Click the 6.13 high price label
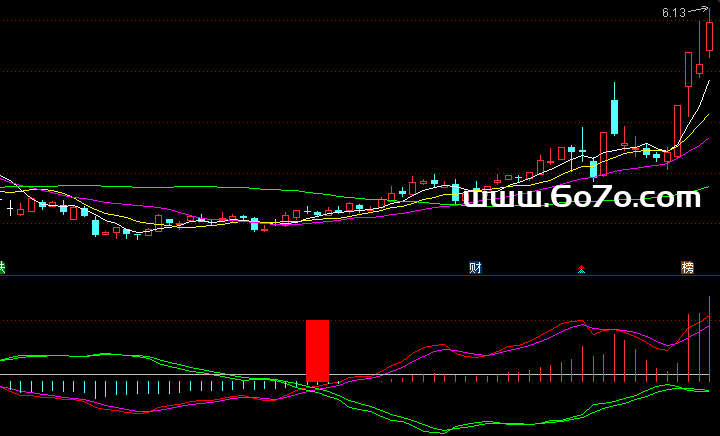The height and width of the screenshot is (436, 720). click(673, 13)
